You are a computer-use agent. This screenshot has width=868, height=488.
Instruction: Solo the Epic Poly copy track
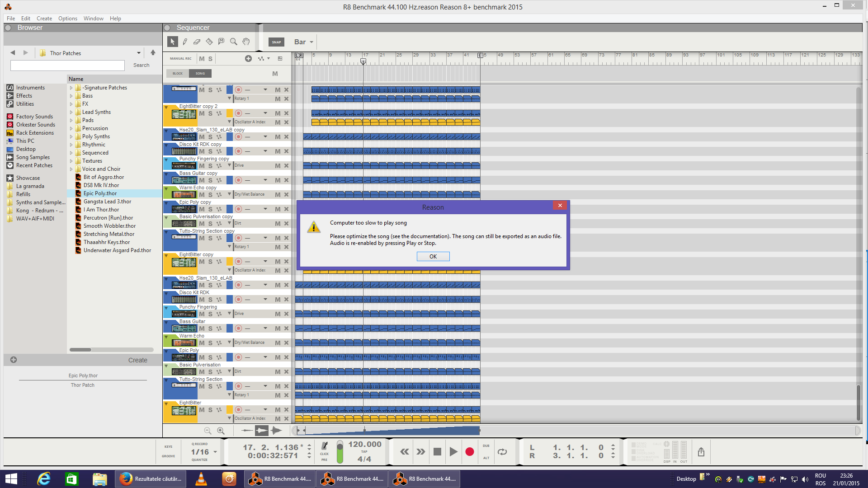click(210, 209)
